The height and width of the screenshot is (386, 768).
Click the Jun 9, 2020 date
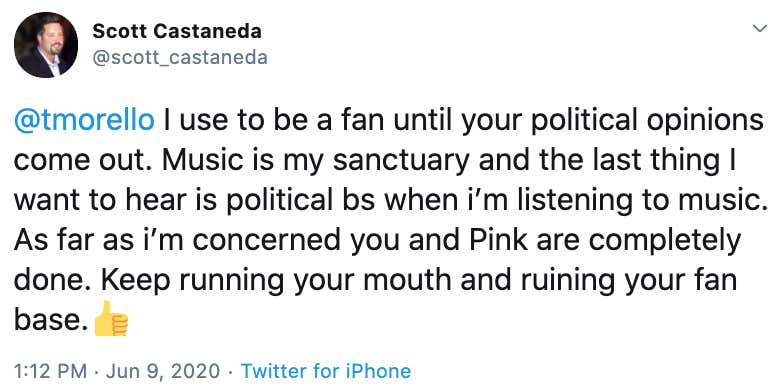[163, 371]
